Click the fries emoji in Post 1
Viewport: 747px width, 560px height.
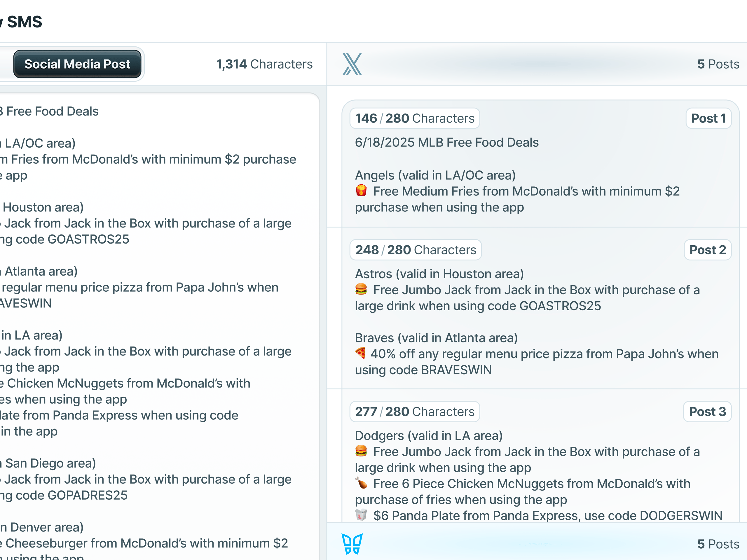pos(361,191)
